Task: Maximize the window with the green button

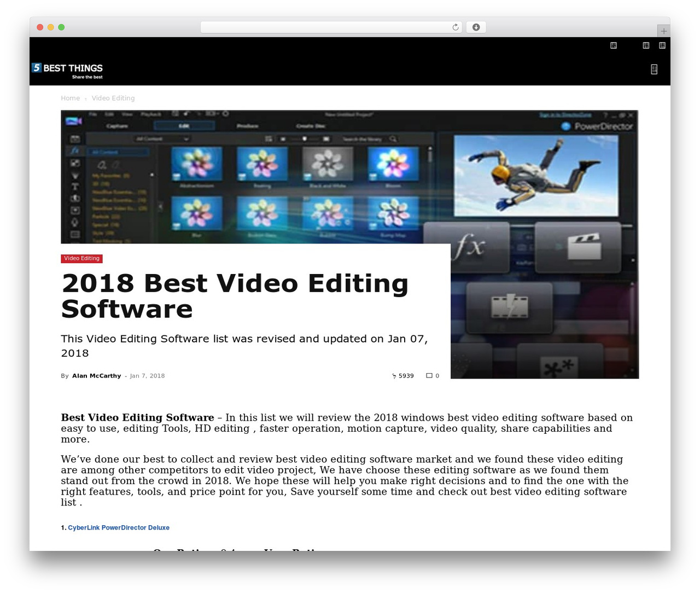Action: tap(61, 27)
